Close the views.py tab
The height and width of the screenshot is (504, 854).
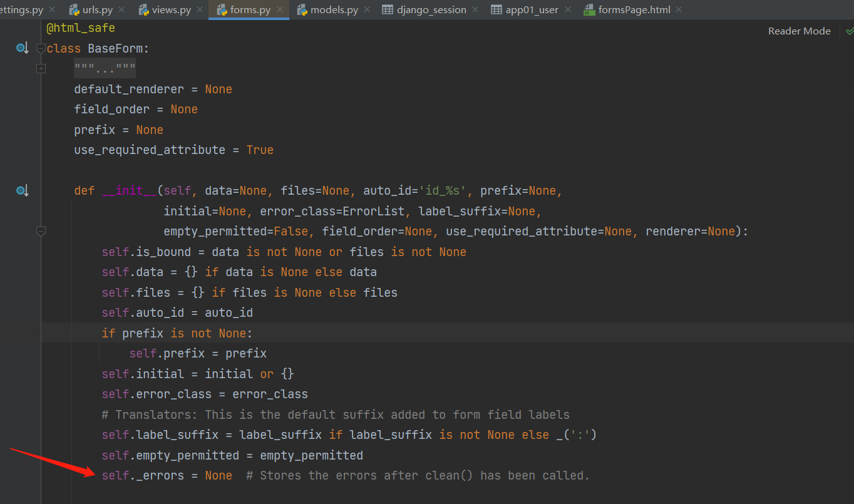(199, 9)
